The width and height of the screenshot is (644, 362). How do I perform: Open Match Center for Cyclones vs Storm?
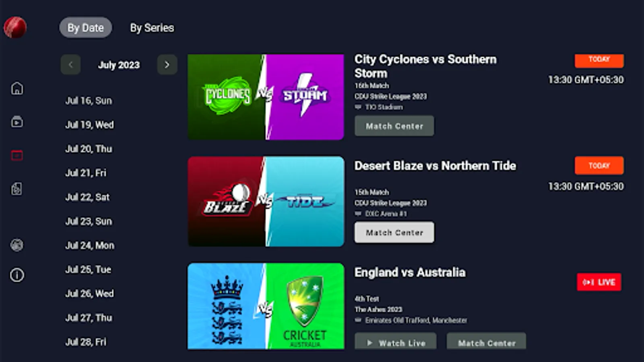coord(394,126)
